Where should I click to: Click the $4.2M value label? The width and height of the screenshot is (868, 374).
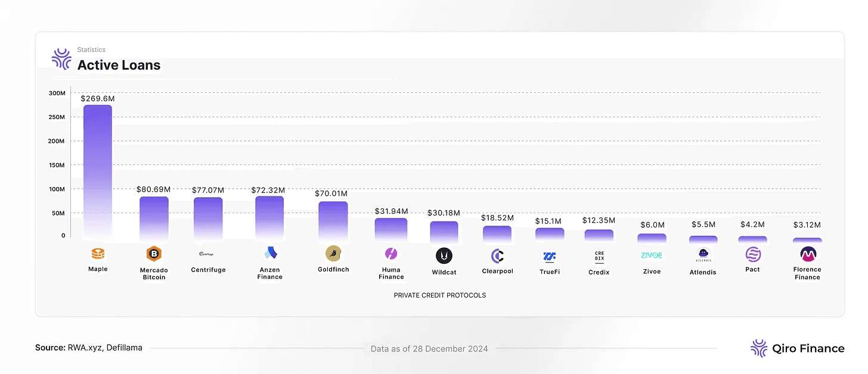(x=753, y=225)
